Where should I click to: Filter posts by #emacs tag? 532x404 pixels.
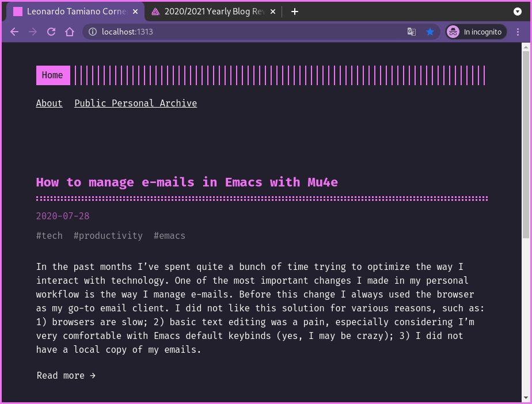(x=170, y=236)
